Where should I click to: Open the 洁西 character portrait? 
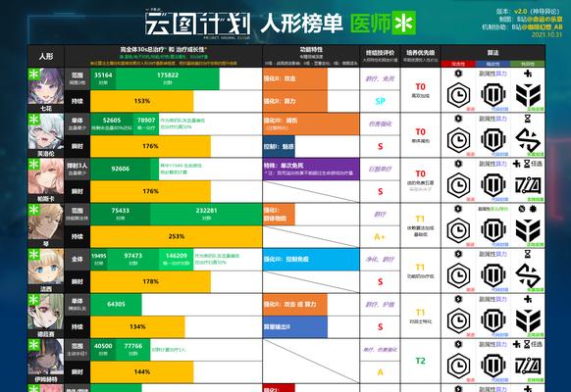pyautogui.click(x=46, y=267)
